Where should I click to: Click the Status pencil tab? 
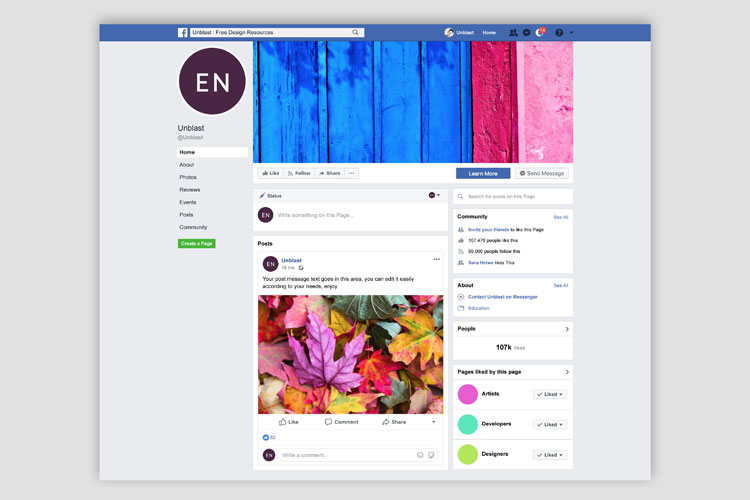(270, 196)
